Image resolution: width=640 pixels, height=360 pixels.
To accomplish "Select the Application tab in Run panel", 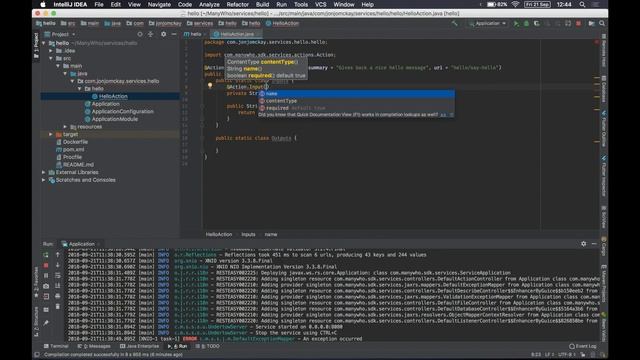I will tap(81, 244).
